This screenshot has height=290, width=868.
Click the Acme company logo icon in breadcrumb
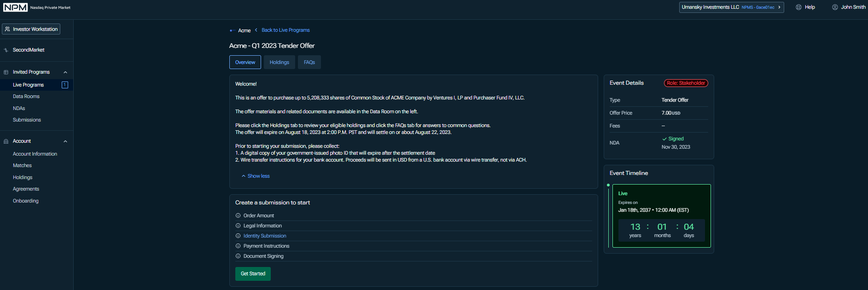click(233, 30)
